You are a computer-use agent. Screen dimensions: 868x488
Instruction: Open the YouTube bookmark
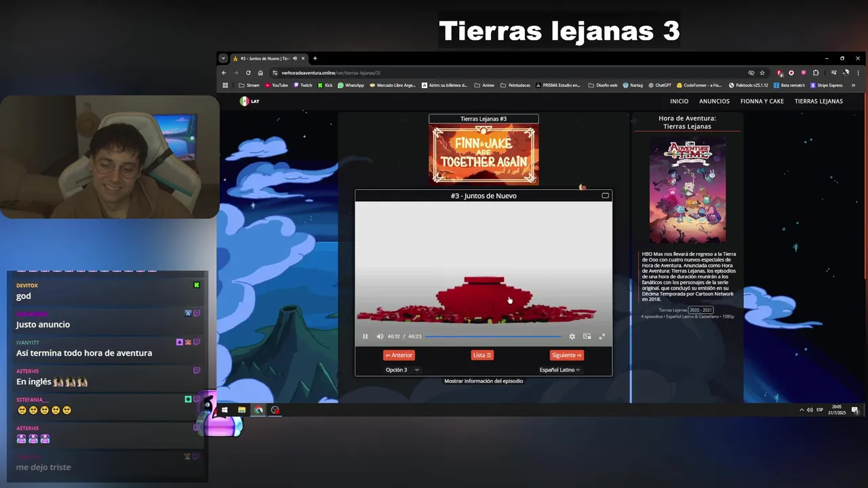coord(277,85)
